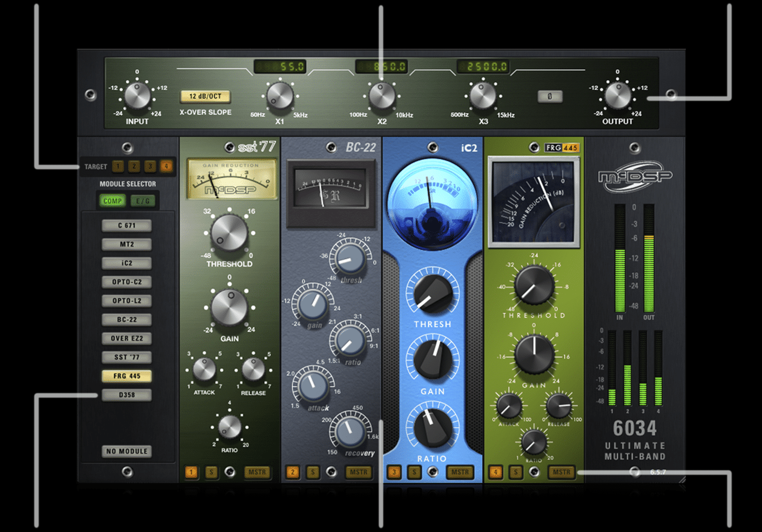
Task: Click the SST '77 THRESHOLD knob
Action: click(229, 233)
